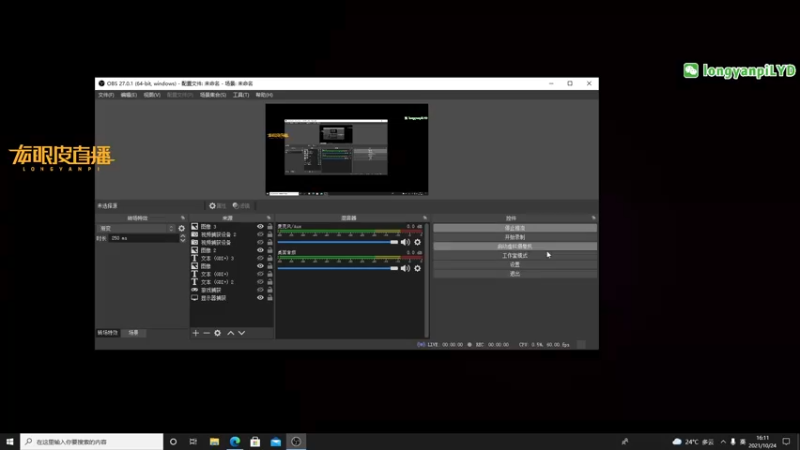Image resolution: width=800 pixels, height=450 pixels.
Task: Open 设置 from the controls panel
Action: pos(515,265)
